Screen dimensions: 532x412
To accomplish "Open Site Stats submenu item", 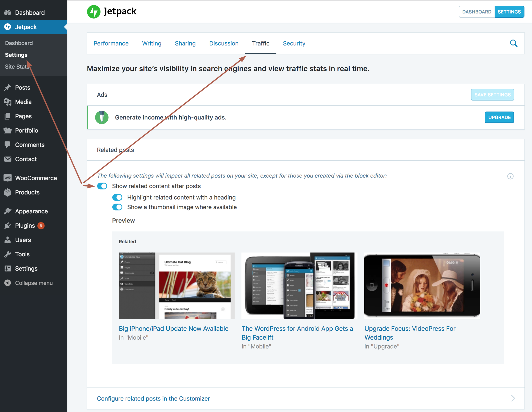I will pos(17,67).
